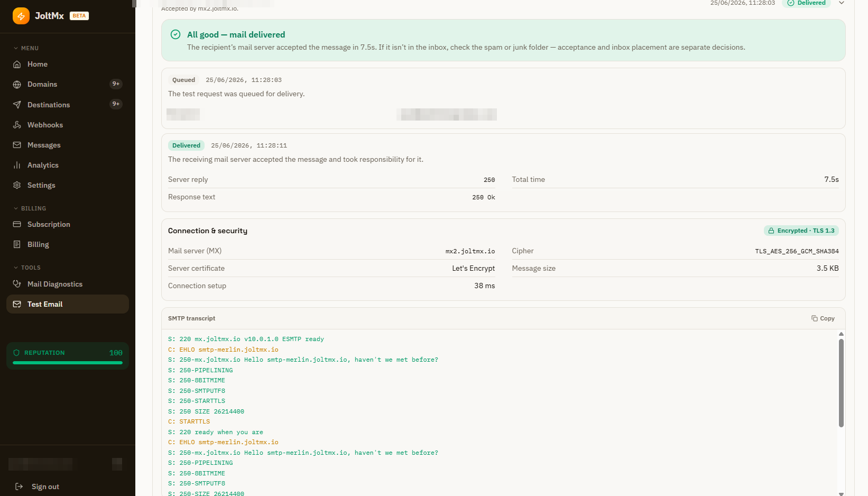Screen dimensions: 868x496
Task: Click the Sign out arrow icon
Action: click(19, 486)
